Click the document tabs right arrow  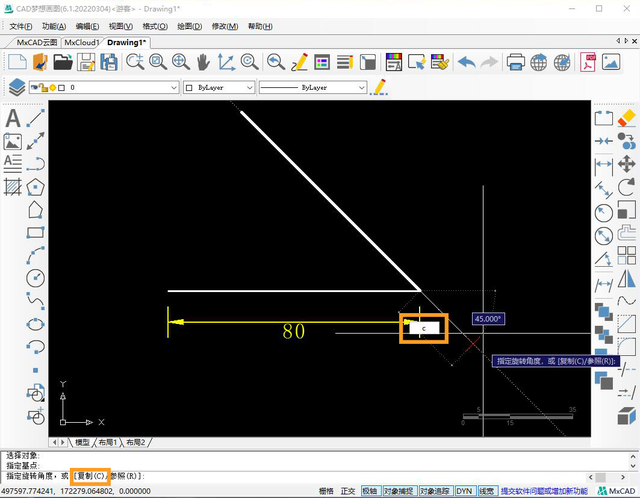(x=626, y=41)
